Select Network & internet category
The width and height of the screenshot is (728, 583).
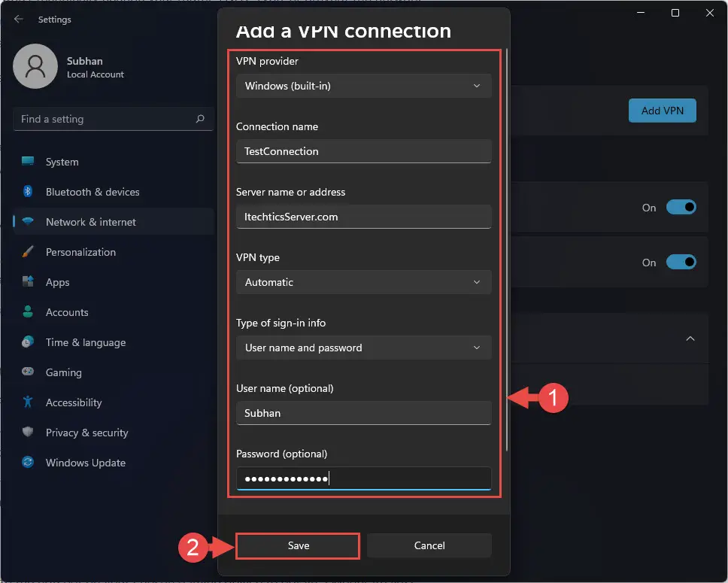click(x=114, y=222)
